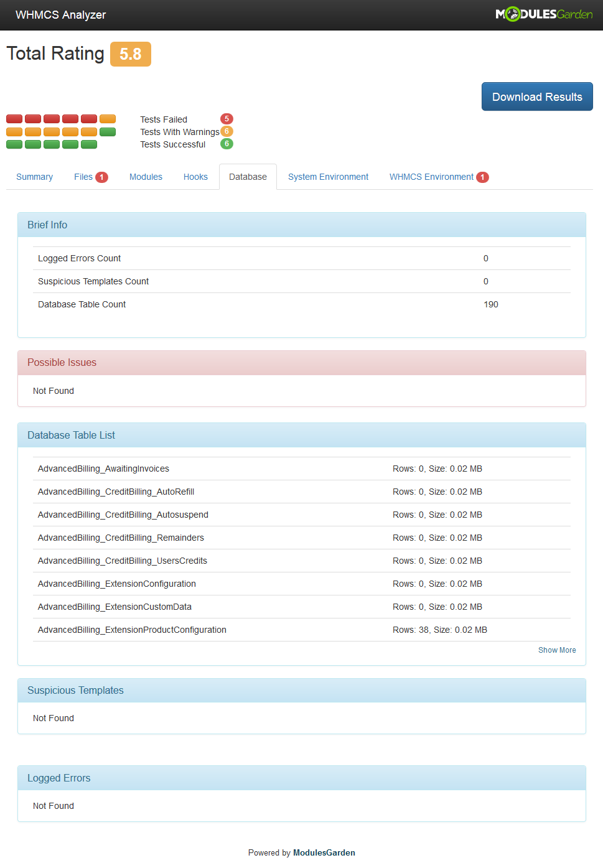Viewport: 603px width, 868px height.
Task: Click the Tests With Warnings label
Action: pyautogui.click(x=180, y=132)
